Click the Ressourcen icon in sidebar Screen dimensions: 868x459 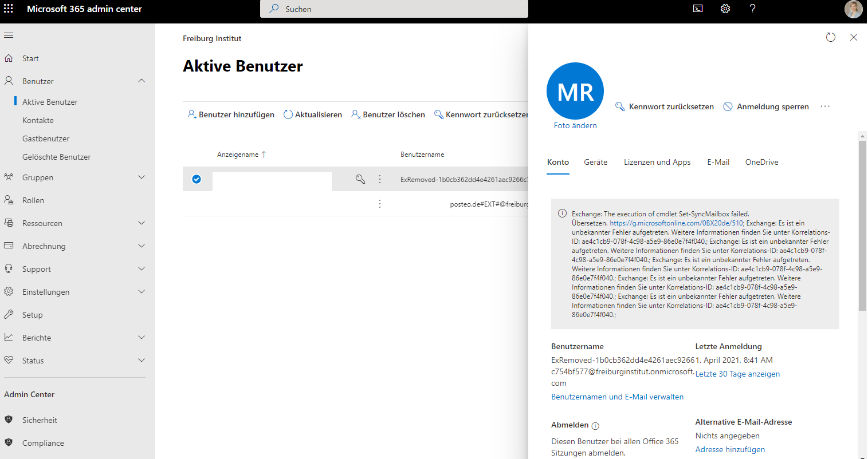point(9,223)
